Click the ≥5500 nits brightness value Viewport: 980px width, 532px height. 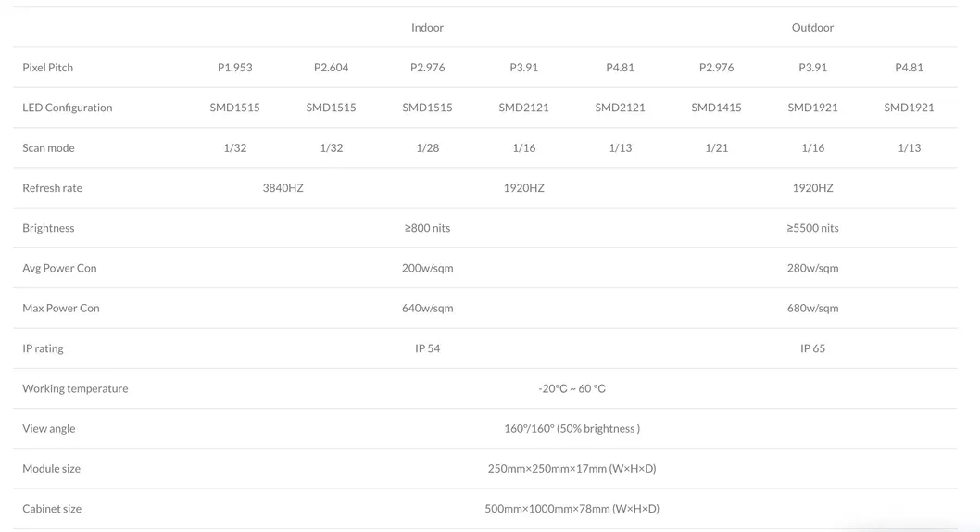tap(812, 228)
